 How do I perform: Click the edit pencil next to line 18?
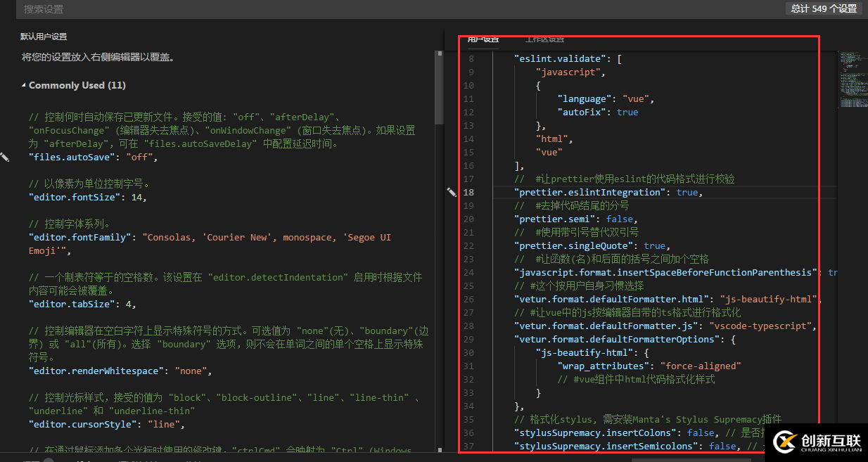452,192
